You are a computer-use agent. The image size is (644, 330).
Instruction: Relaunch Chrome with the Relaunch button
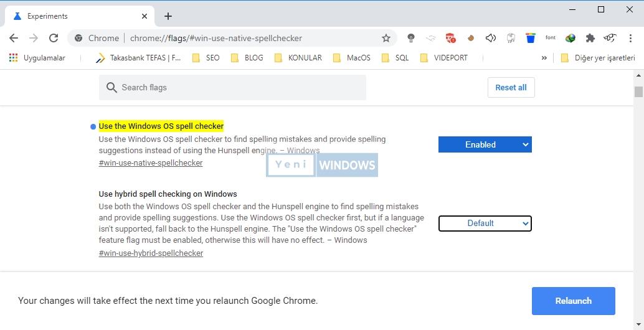click(x=574, y=301)
